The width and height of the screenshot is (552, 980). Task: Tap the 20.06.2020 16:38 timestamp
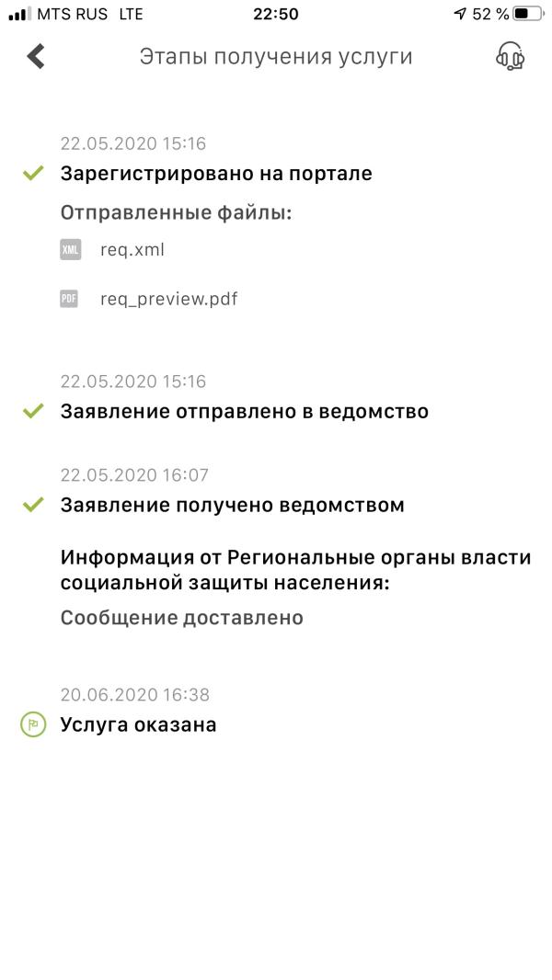135,695
